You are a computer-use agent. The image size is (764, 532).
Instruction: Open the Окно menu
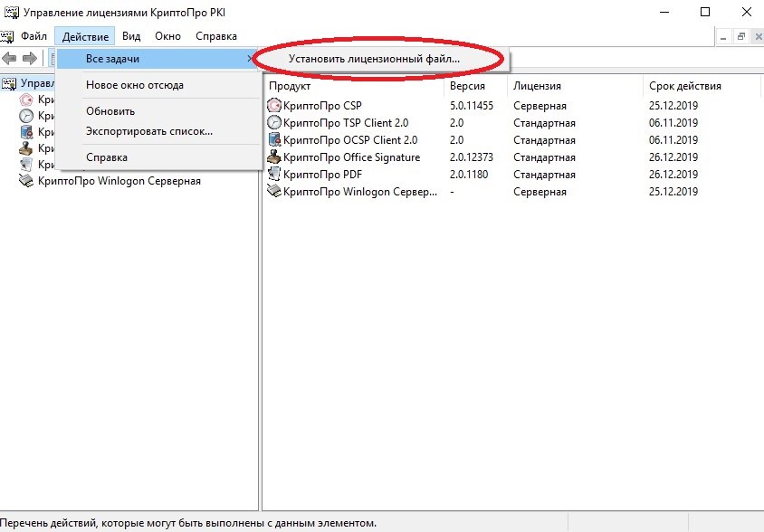click(167, 36)
